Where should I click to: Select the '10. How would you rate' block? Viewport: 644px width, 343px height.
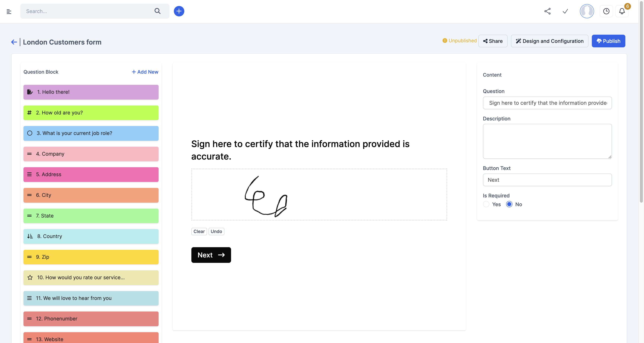pyautogui.click(x=91, y=277)
